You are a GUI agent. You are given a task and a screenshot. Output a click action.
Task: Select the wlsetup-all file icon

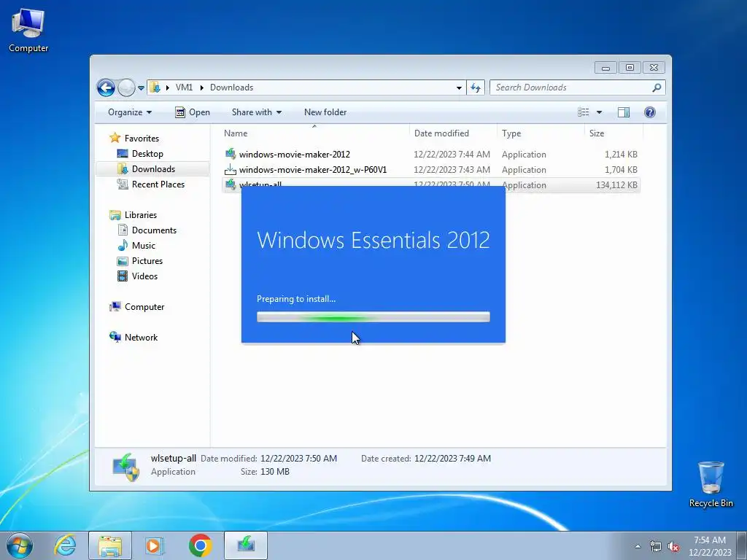click(x=231, y=184)
